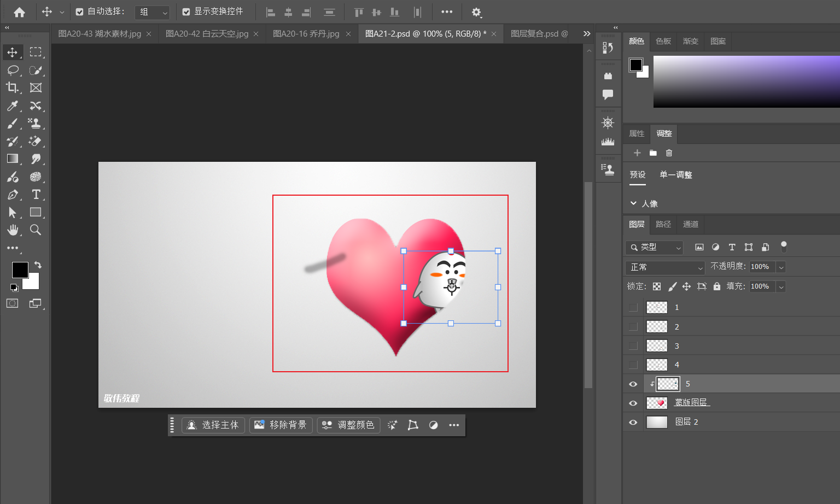Viewport: 840px width, 504px height.
Task: Select the Gradient tool
Action: (12, 159)
